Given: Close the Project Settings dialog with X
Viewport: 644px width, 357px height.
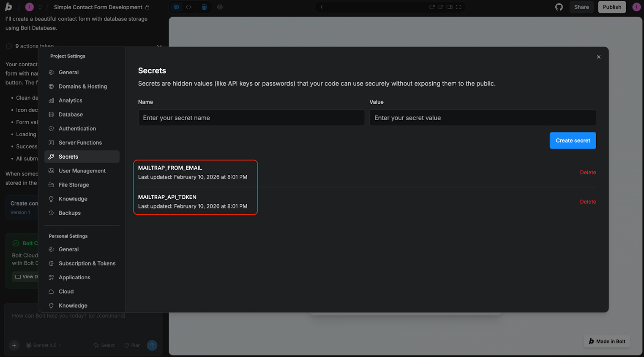Looking at the screenshot, I should point(598,57).
